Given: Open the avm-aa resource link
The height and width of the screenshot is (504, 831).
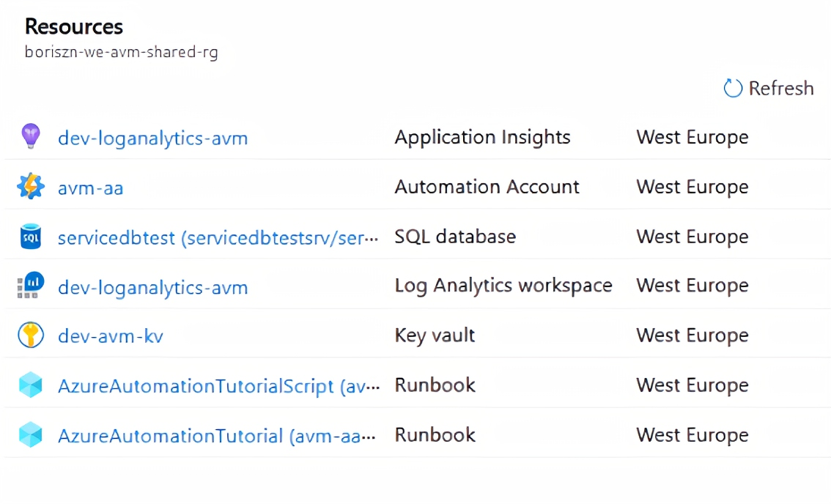Looking at the screenshot, I should pyautogui.click(x=90, y=188).
